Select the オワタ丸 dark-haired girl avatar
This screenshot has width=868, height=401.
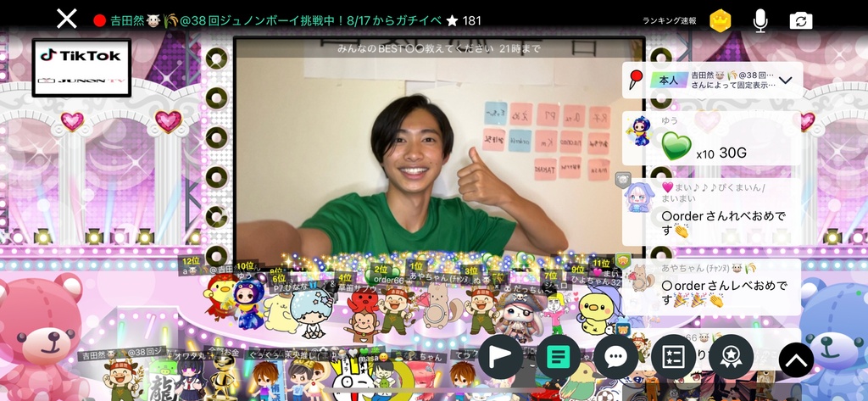pyautogui.click(x=192, y=381)
